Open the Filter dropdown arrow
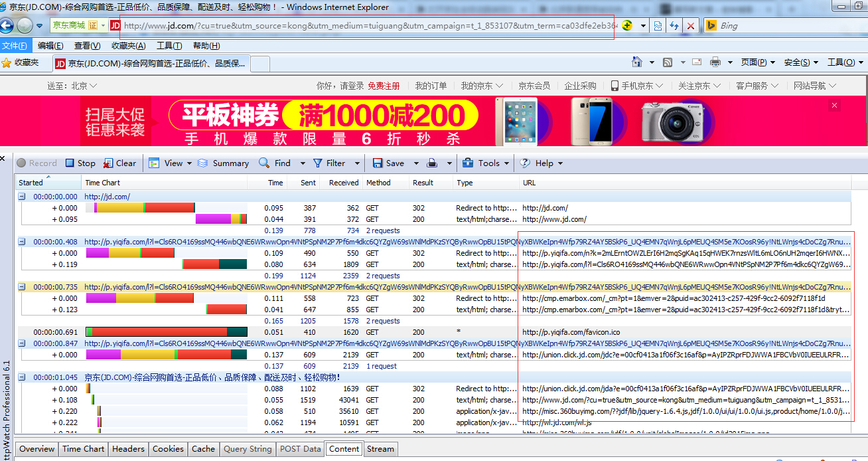 pos(357,163)
